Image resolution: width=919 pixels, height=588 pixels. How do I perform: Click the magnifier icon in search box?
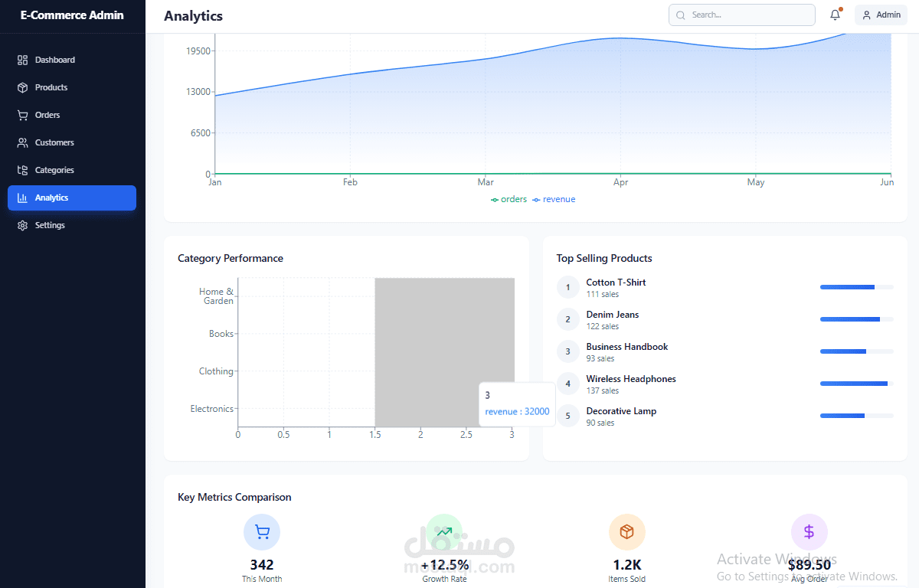680,15
